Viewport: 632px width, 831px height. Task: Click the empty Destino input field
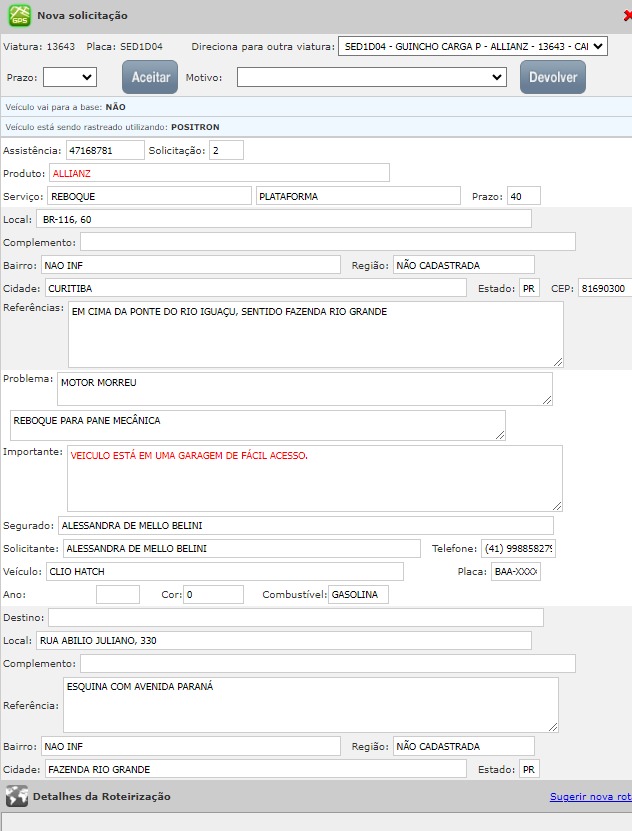(x=296, y=617)
